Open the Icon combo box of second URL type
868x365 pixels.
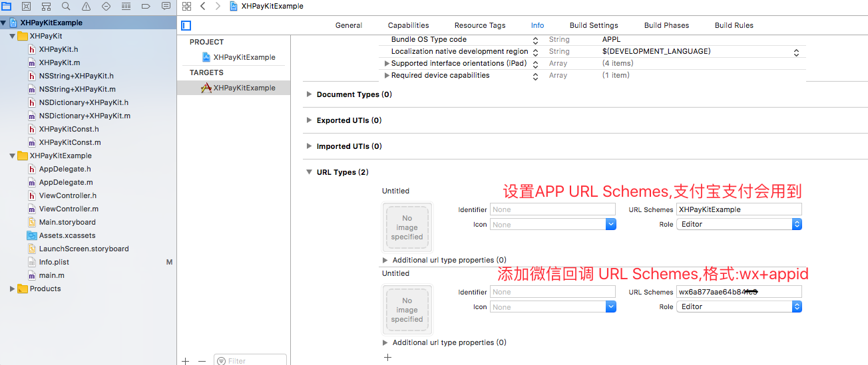[x=553, y=307]
